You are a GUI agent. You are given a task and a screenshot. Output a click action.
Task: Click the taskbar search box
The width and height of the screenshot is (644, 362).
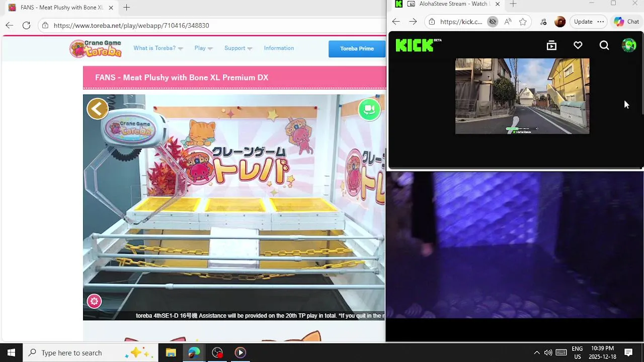click(x=91, y=352)
